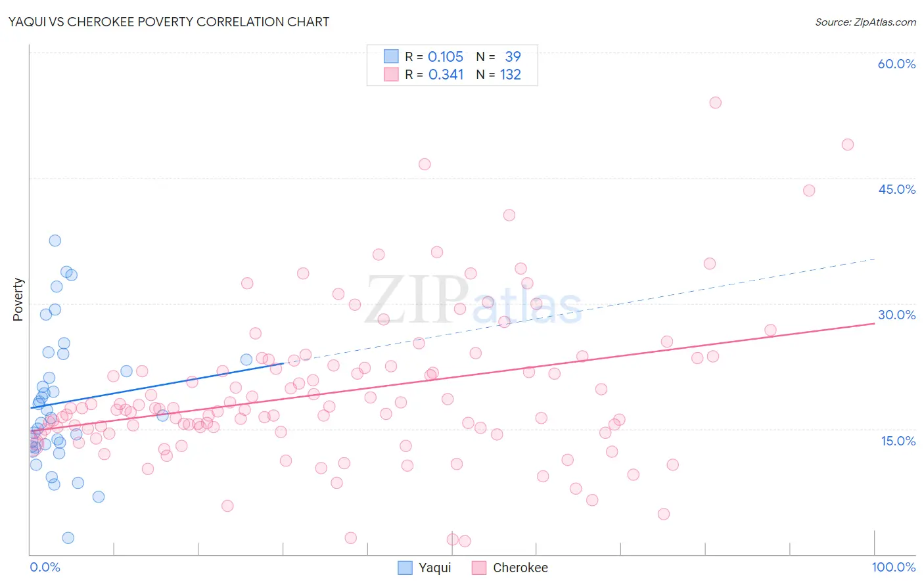Click the chart title Yaqui vs Cherokee Poverty

click(169, 22)
